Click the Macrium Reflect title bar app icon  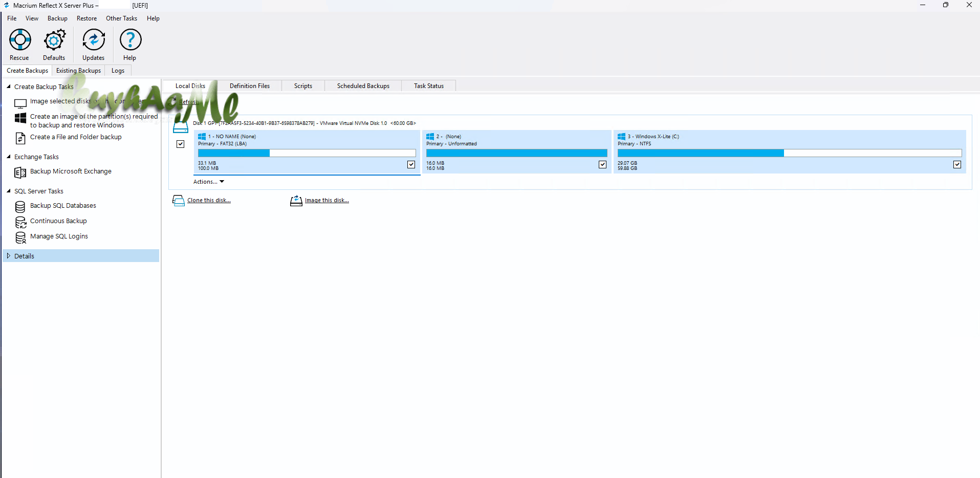click(6, 5)
